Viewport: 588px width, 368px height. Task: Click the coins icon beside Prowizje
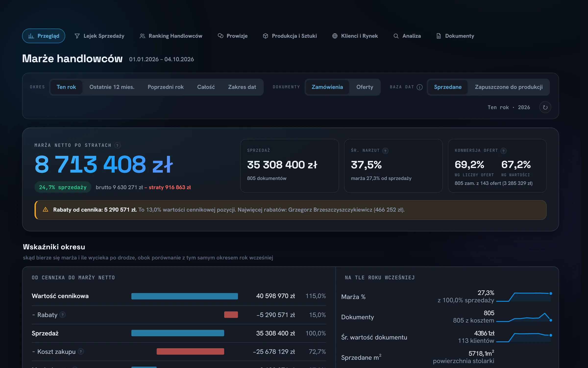click(x=220, y=36)
